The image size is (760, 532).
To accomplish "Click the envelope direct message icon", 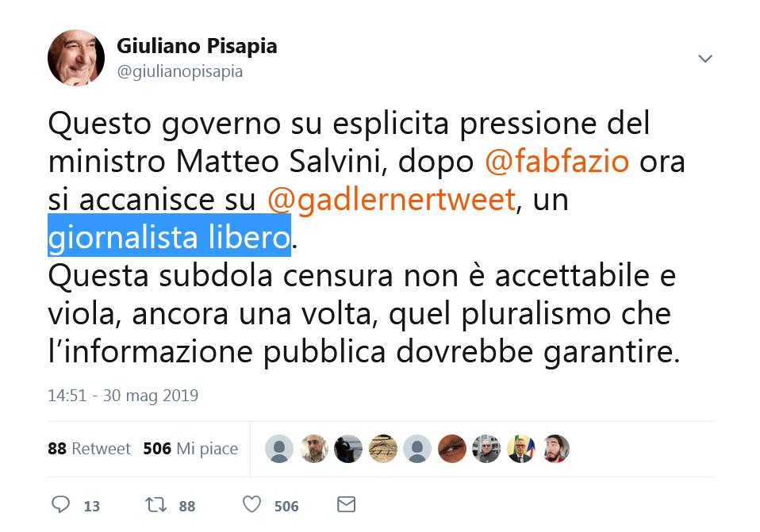I will (346, 505).
